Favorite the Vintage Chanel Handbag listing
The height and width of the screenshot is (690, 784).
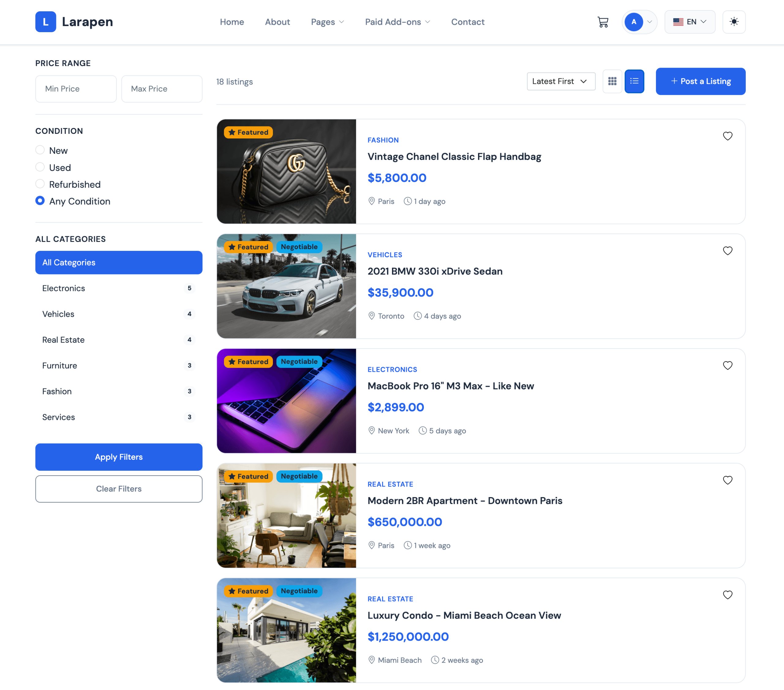coord(727,136)
